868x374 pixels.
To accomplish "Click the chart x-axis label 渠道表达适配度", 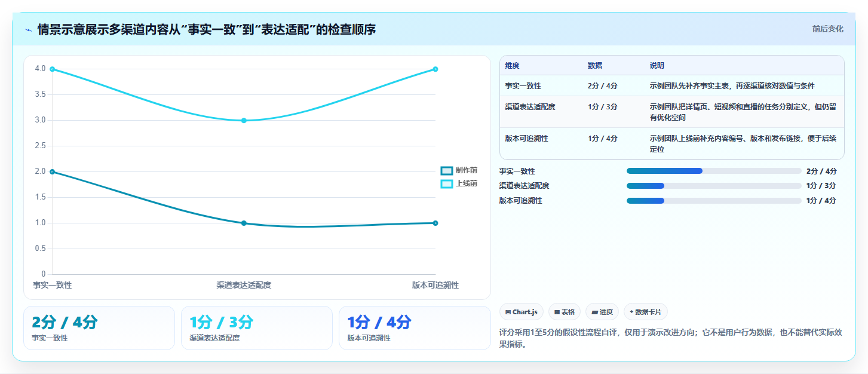I will 244,286.
